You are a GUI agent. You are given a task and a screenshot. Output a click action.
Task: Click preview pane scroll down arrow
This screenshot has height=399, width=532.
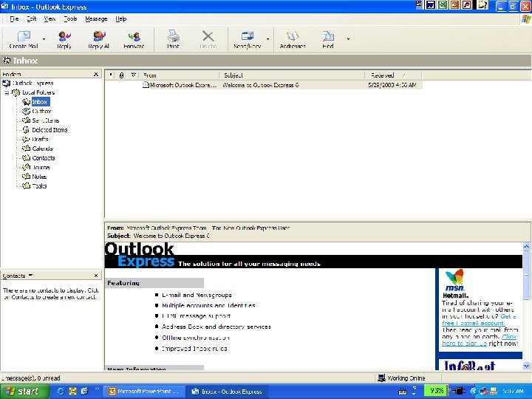526,366
